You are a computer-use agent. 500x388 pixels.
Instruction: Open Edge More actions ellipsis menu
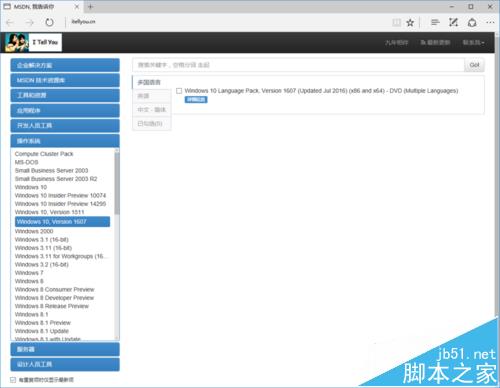(x=490, y=22)
